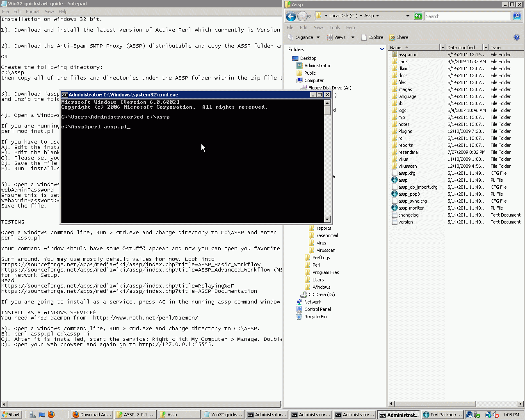Open the cmd.exe window system menu icon
The width and height of the screenshot is (525, 420).
tap(65, 95)
